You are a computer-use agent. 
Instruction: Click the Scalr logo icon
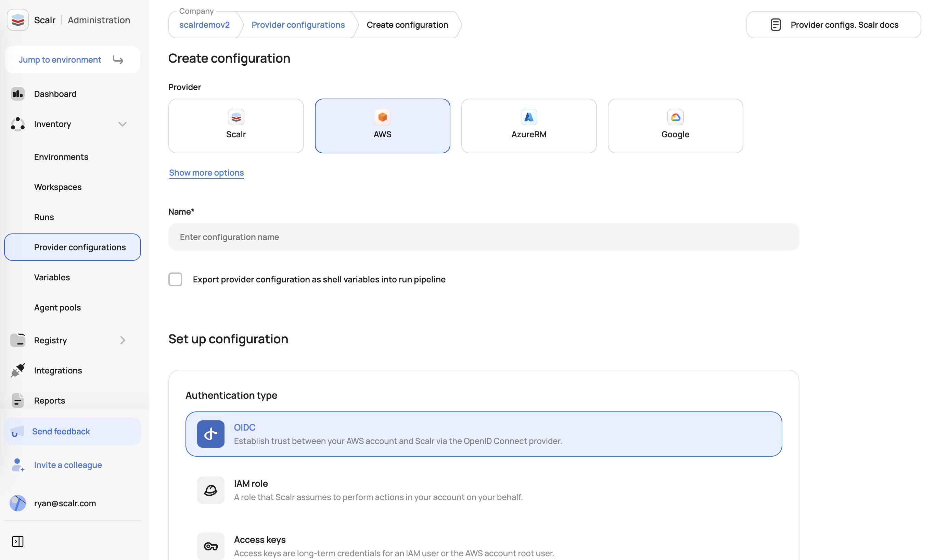click(18, 20)
